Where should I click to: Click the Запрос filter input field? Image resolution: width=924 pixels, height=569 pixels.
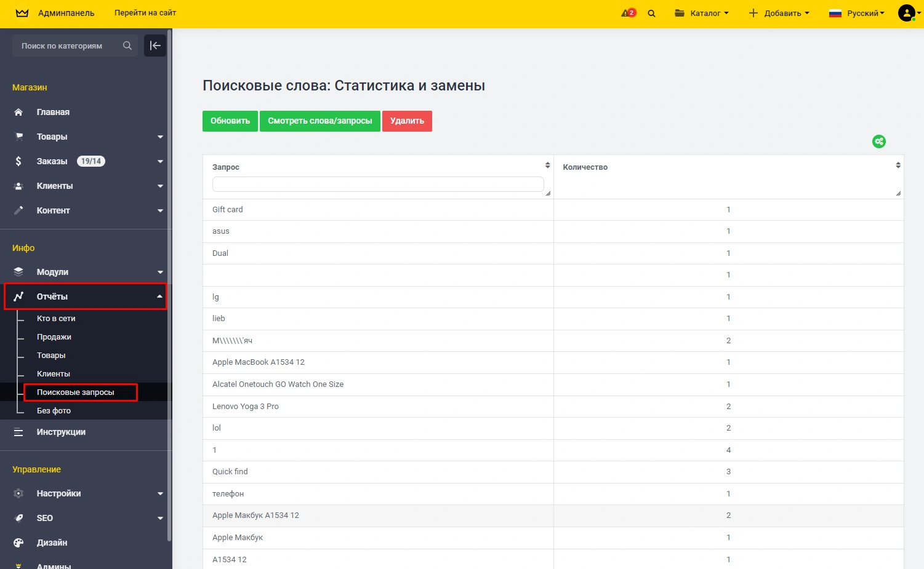tap(377, 184)
